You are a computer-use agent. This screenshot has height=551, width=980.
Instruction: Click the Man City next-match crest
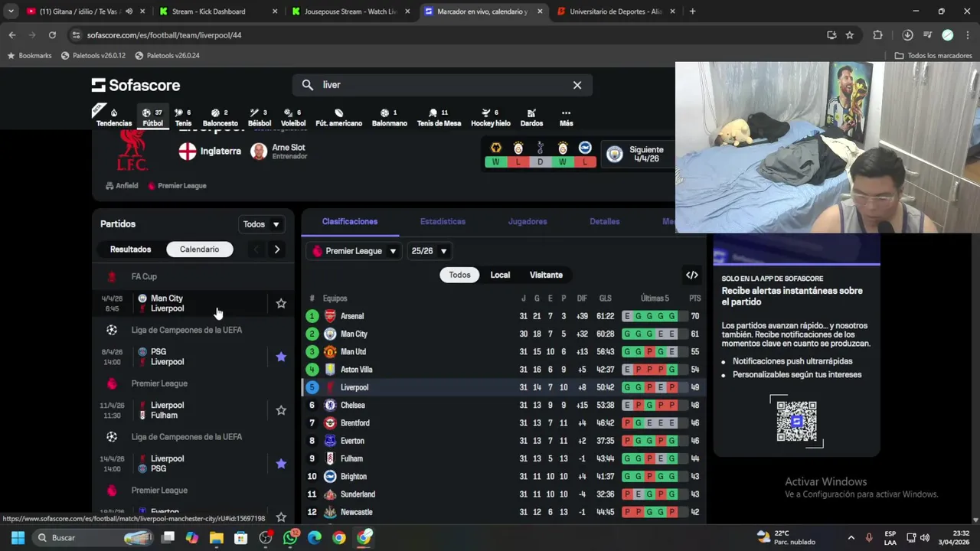click(614, 154)
